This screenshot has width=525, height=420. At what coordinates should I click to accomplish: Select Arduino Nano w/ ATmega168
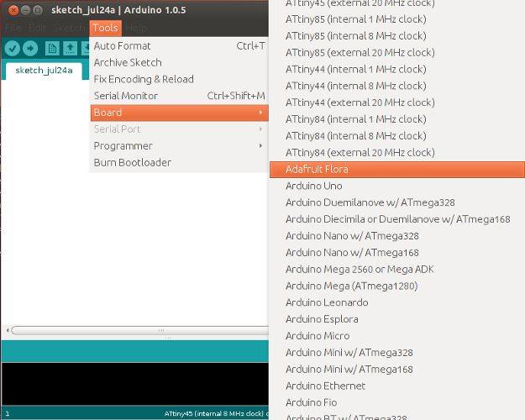(x=397, y=253)
